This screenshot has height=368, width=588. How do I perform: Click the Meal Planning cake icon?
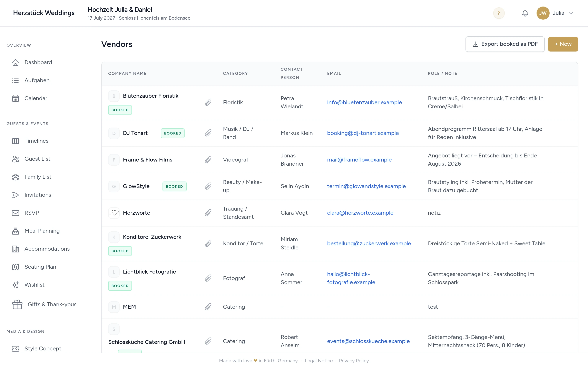[16, 231]
